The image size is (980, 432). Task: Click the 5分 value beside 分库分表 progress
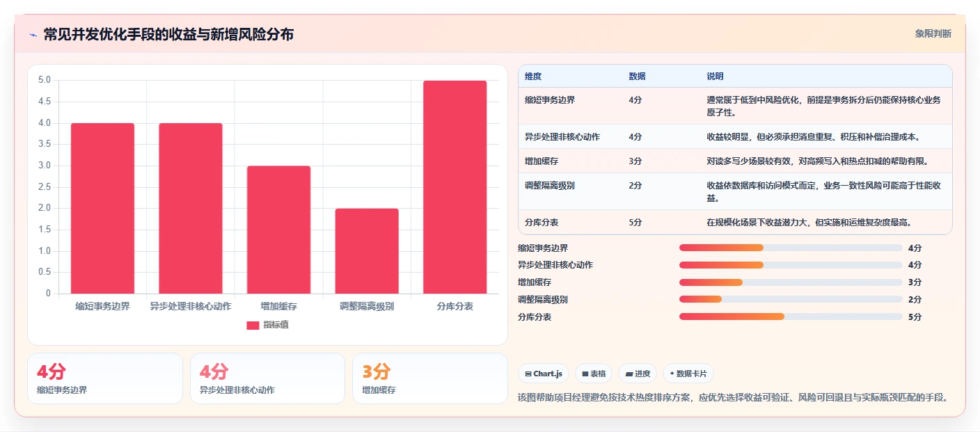915,317
